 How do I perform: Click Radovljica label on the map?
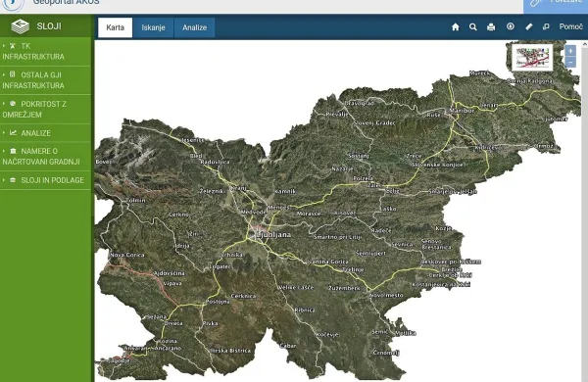tap(215, 162)
